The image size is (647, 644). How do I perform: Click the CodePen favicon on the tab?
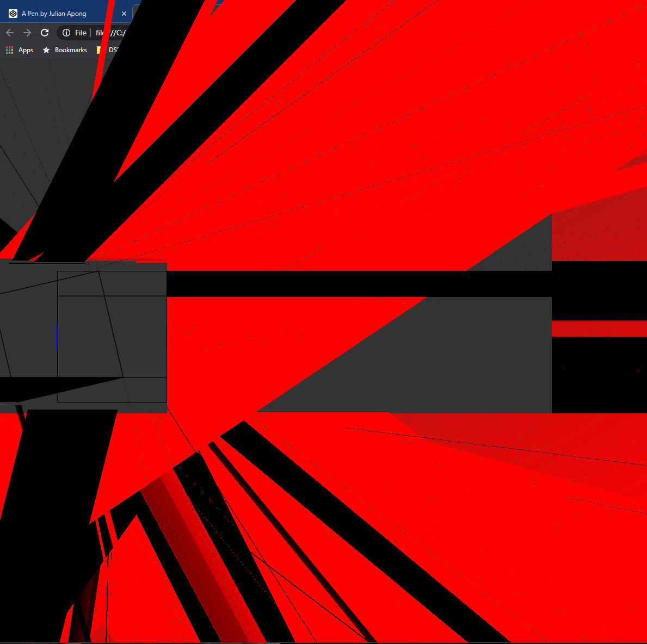tap(13, 14)
